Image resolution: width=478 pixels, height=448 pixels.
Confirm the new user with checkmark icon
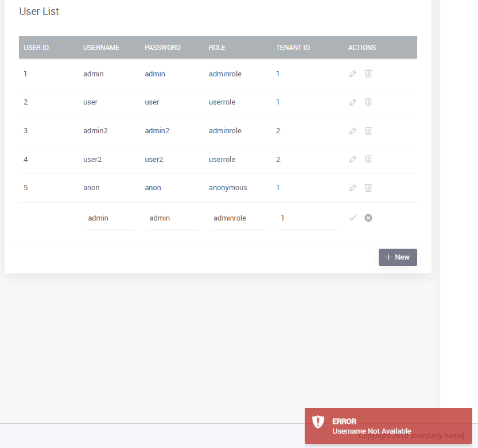[352, 218]
